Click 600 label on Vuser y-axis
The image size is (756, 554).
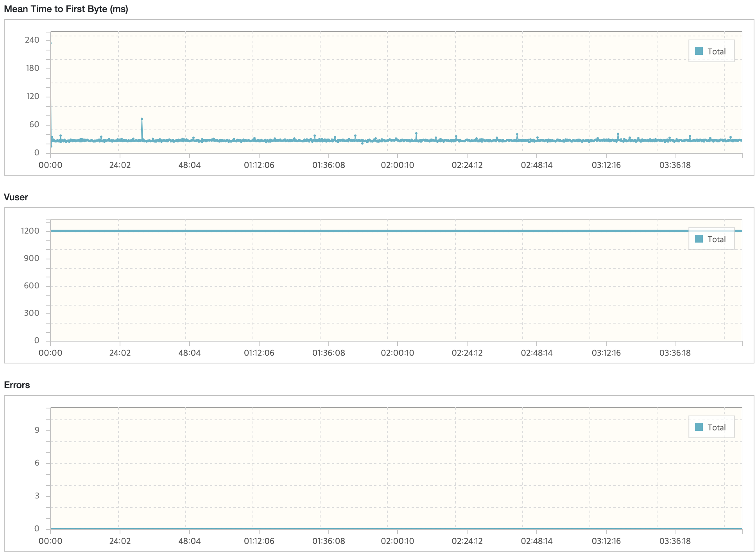coord(32,286)
